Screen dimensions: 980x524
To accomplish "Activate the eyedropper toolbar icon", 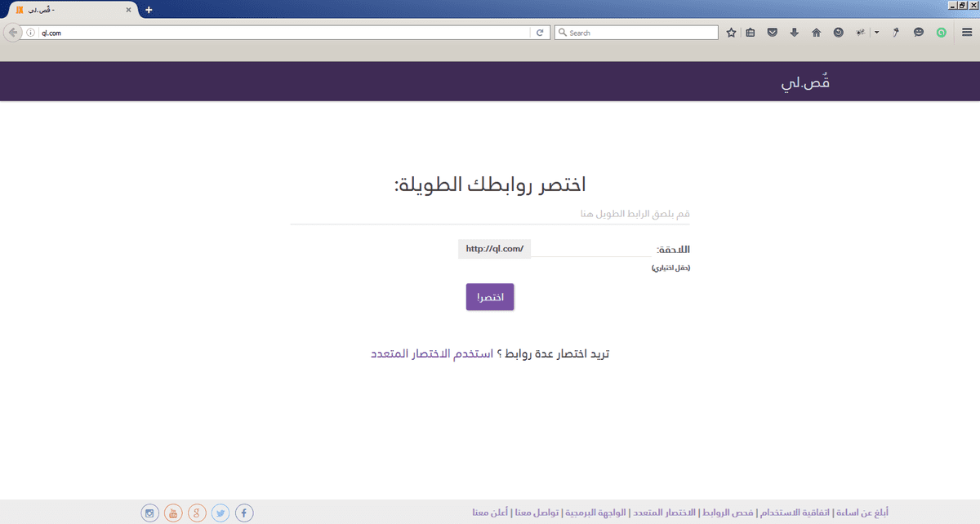I will click(896, 33).
